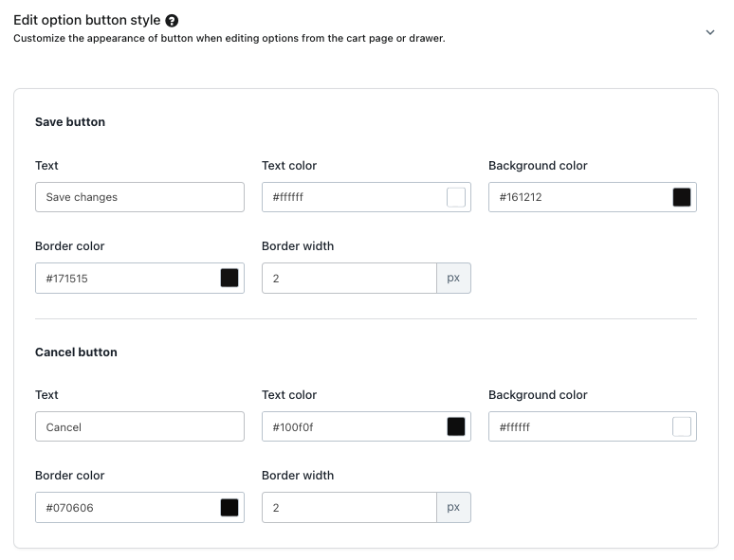Click Save button text color hex field
The height and width of the screenshot is (560, 734).
click(x=353, y=197)
